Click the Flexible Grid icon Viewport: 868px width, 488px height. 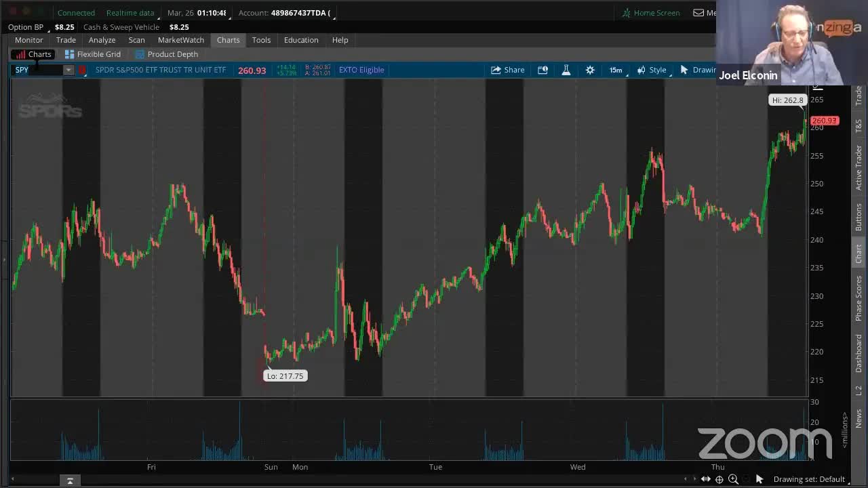[x=69, y=54]
